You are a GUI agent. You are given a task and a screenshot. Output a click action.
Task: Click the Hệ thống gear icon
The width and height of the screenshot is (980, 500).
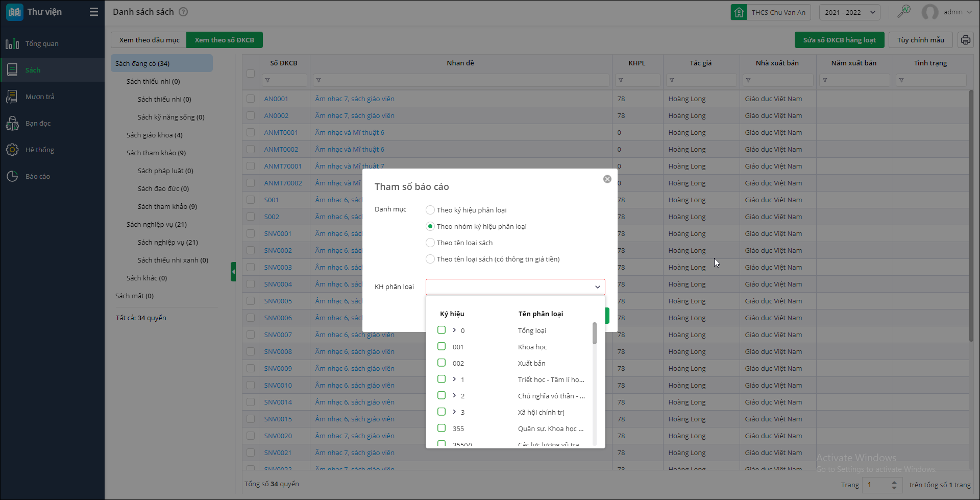click(x=12, y=150)
